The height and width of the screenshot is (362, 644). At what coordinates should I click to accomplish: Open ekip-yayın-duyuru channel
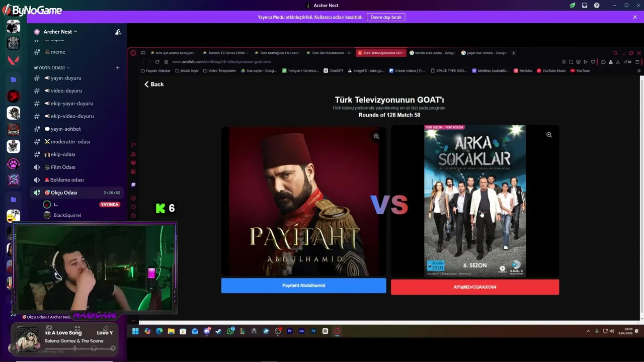tap(75, 104)
